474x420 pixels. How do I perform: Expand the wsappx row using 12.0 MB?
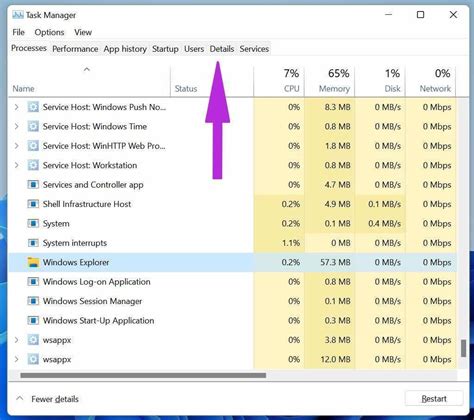16,359
